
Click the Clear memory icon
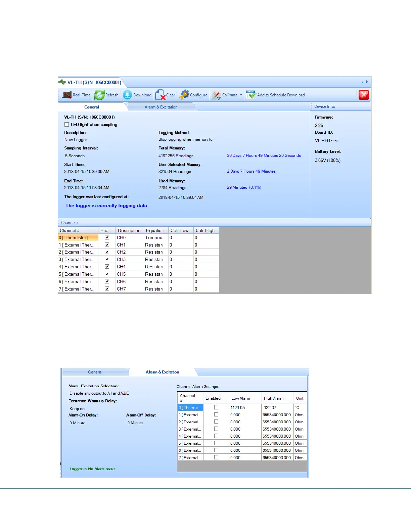[x=160, y=95]
